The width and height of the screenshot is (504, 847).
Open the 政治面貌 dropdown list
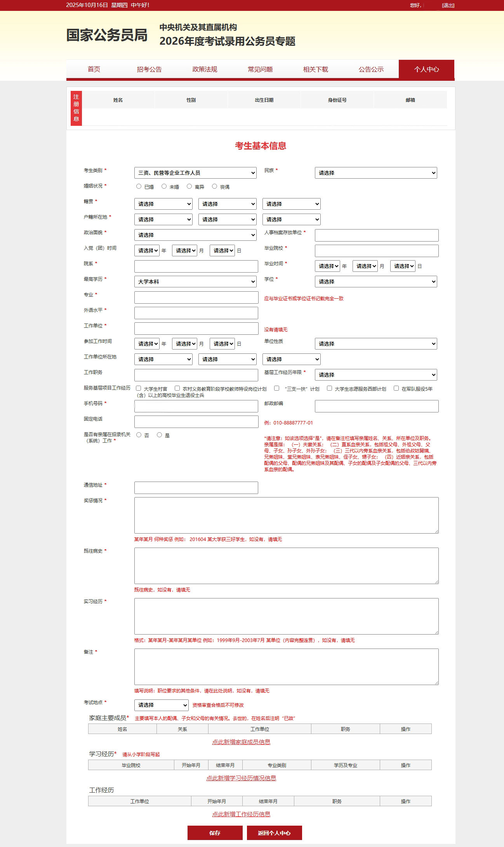click(195, 235)
